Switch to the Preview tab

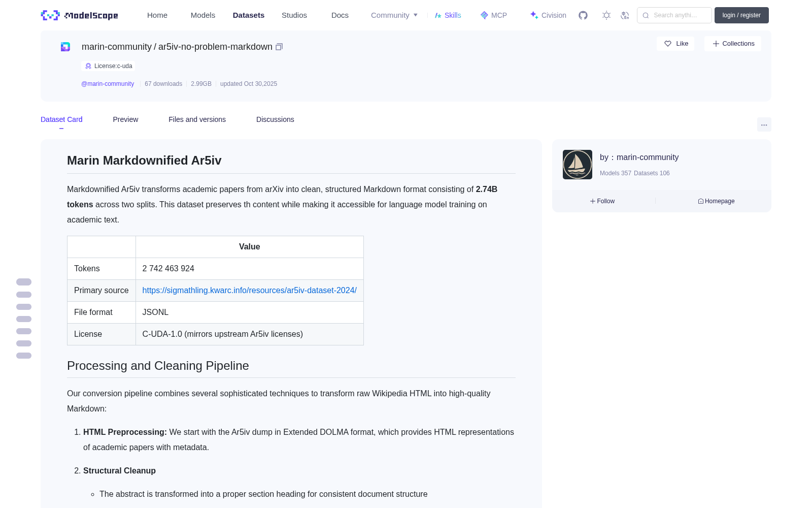point(125,119)
